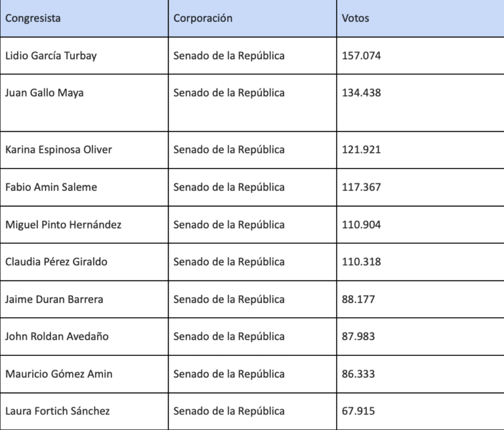Click the Corporación column header
The image size is (504, 430).
click(x=203, y=18)
